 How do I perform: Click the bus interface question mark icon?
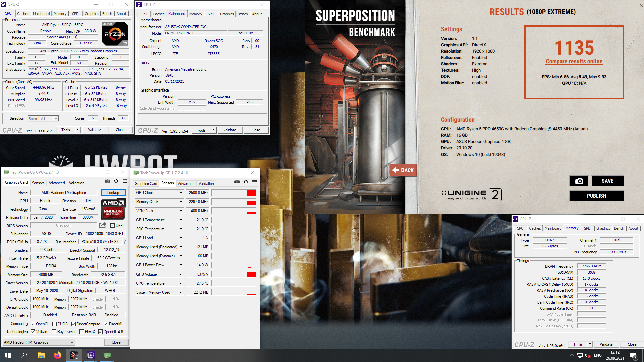pos(125,242)
